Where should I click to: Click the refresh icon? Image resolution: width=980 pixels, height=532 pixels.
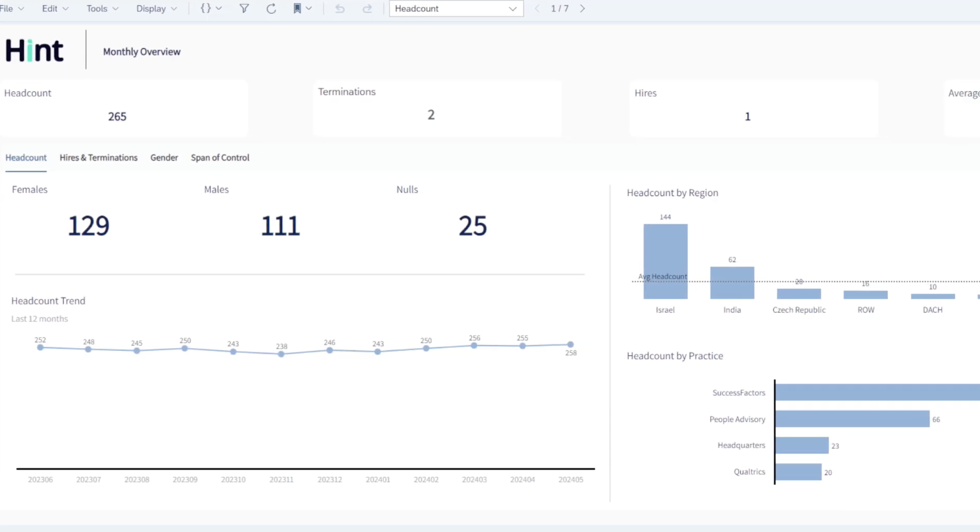pyautogui.click(x=271, y=8)
